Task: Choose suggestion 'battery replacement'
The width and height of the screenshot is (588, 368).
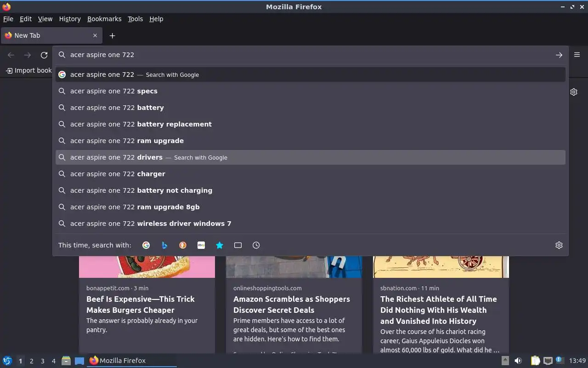Action: (311, 124)
